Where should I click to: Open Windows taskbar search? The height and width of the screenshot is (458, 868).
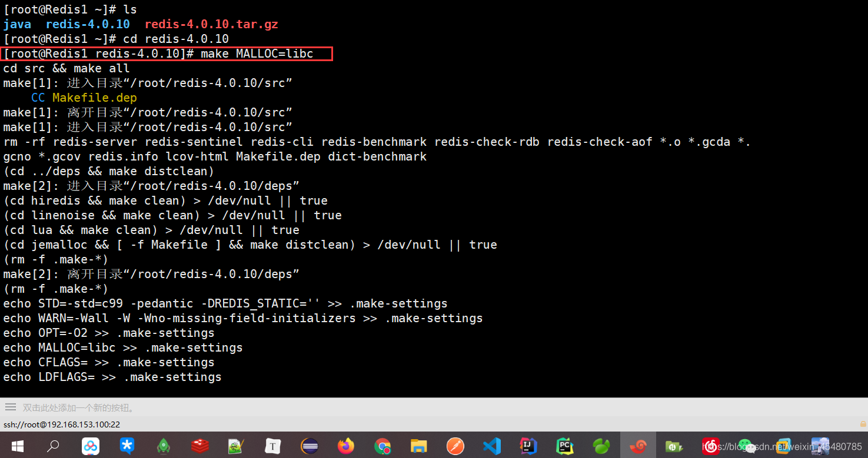click(53, 446)
